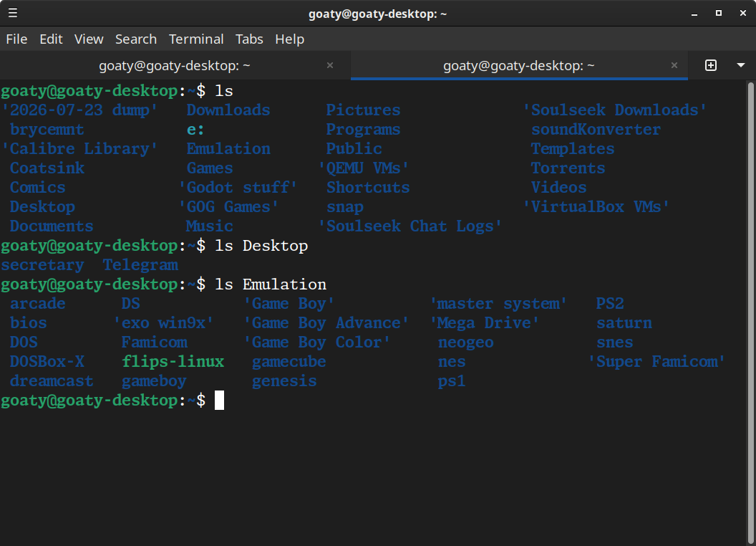Click the 'Soulseek Downloads' text
The height and width of the screenshot is (546, 756).
click(x=615, y=110)
